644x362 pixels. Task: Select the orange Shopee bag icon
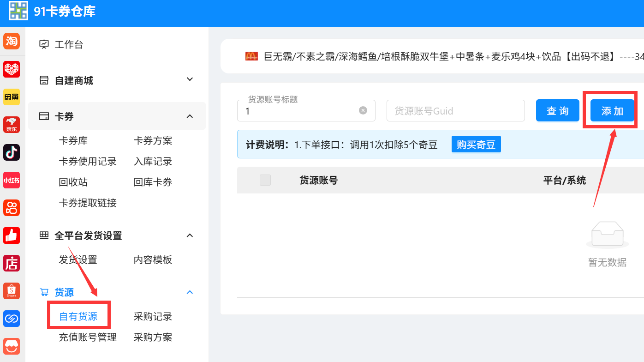(x=12, y=291)
